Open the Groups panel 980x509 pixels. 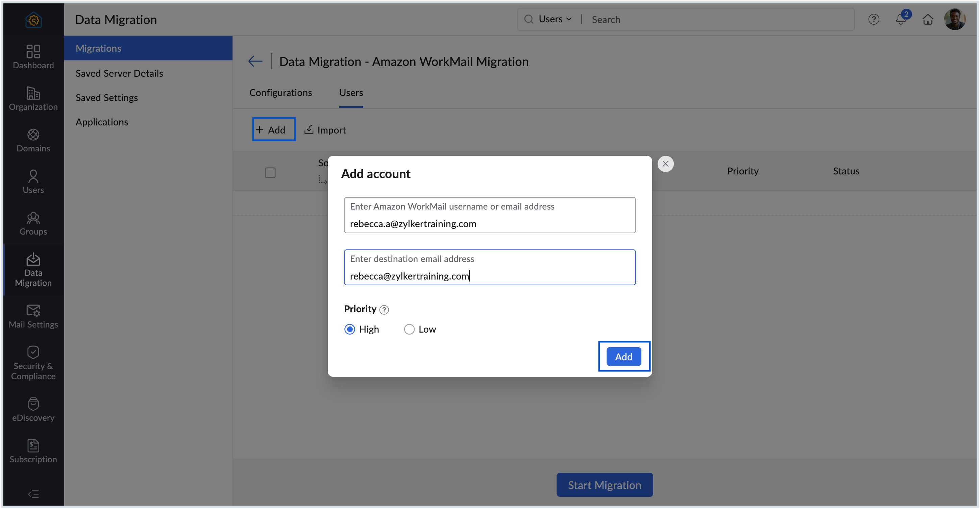click(33, 224)
